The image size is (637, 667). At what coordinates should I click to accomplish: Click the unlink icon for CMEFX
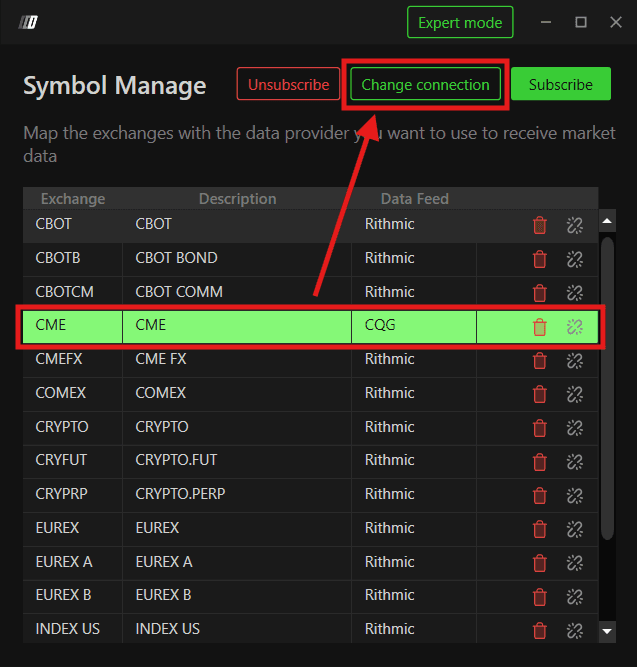pyautogui.click(x=574, y=360)
